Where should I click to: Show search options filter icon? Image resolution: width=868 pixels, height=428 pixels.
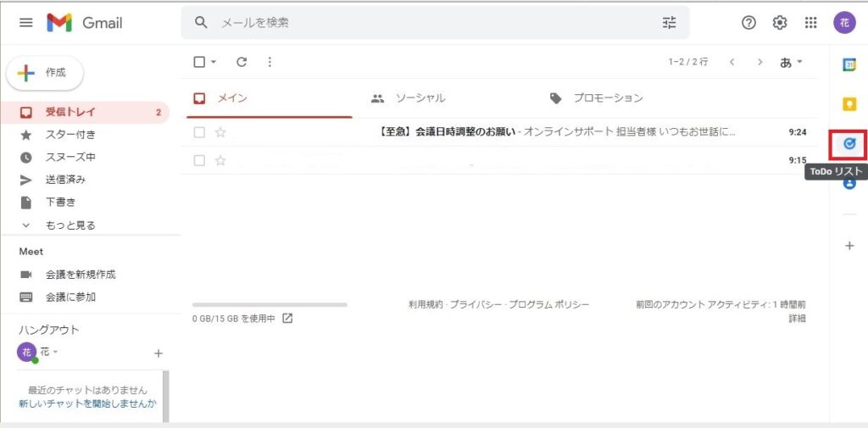[x=670, y=23]
